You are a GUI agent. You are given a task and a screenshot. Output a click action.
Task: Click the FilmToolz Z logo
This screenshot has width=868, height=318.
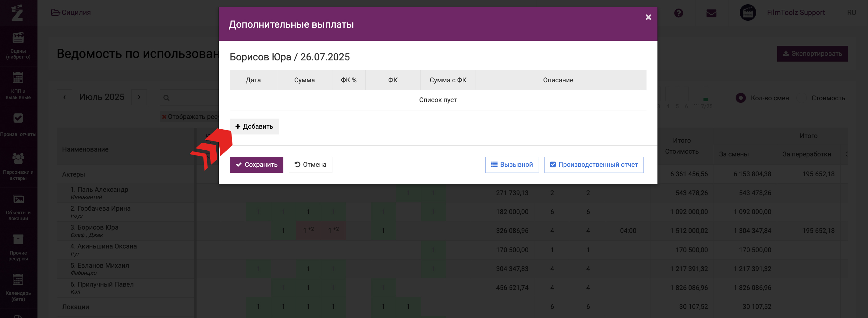(x=17, y=13)
